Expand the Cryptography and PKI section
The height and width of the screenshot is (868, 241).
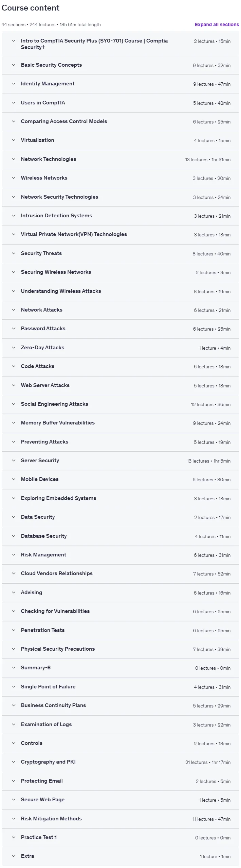120,762
